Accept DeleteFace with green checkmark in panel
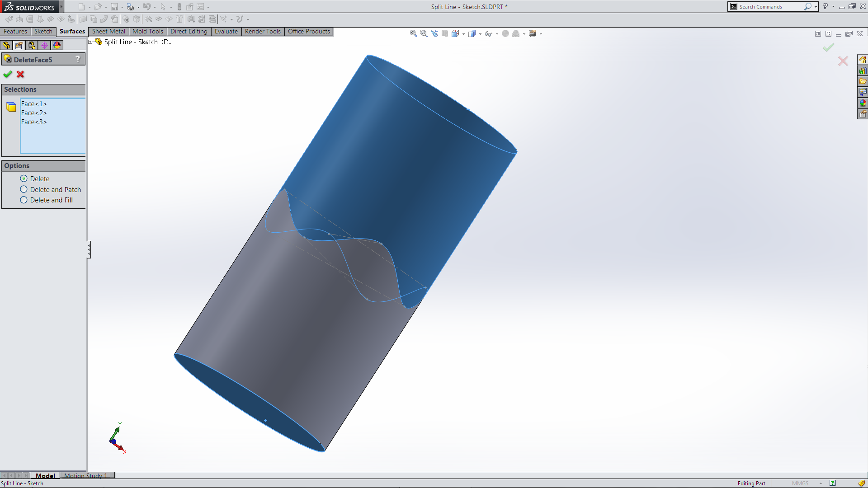868x488 pixels. tap(7, 75)
